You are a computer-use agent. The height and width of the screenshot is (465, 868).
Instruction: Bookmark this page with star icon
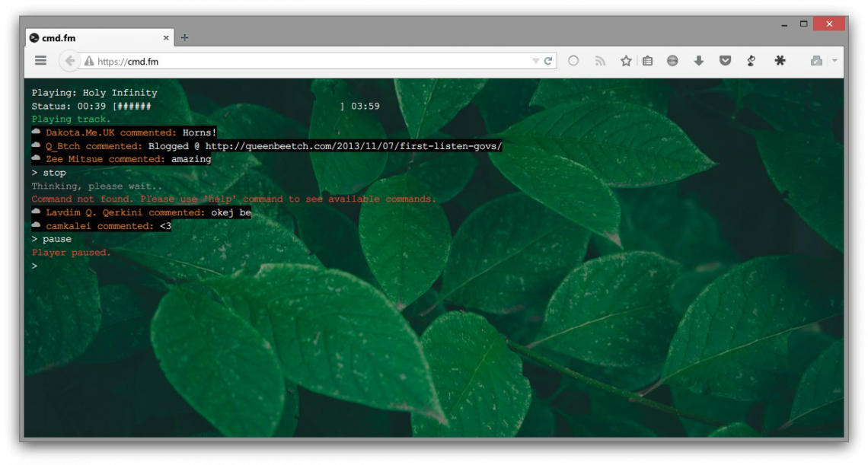point(626,61)
